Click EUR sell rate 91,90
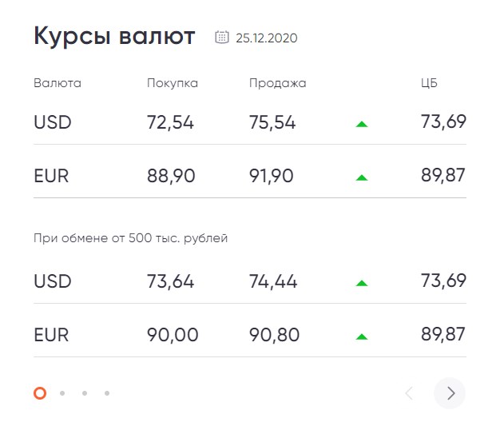504x430 pixels. [x=271, y=176]
